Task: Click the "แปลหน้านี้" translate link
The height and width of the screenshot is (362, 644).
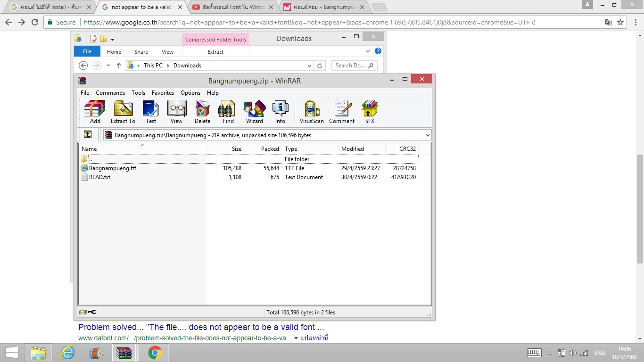Action: coord(314,338)
